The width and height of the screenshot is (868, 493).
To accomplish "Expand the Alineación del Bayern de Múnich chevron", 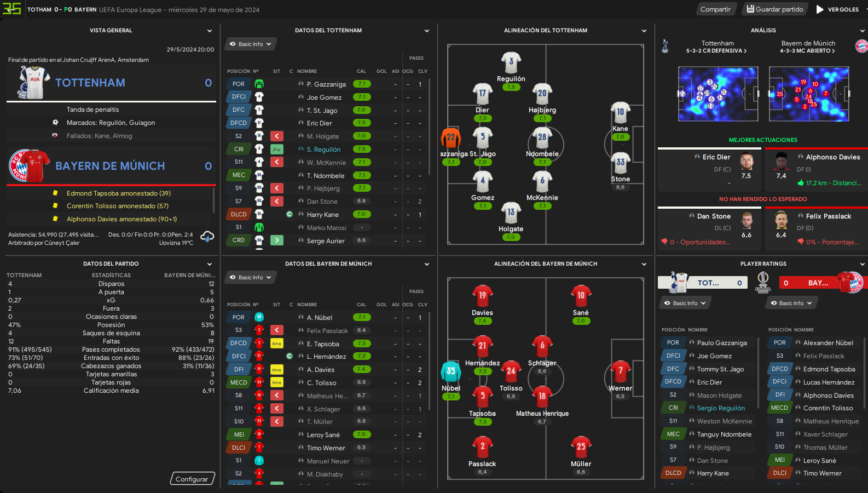I will click(x=644, y=264).
